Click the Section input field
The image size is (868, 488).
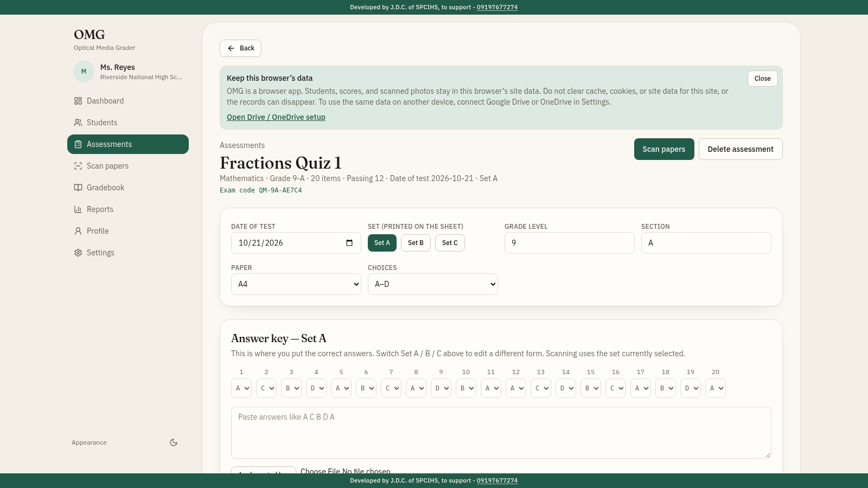coord(706,243)
